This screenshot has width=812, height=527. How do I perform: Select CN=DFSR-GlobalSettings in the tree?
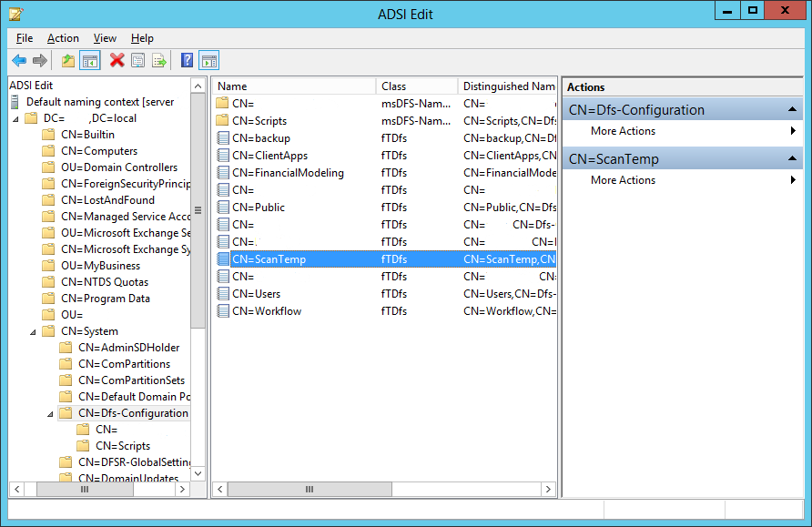134,462
